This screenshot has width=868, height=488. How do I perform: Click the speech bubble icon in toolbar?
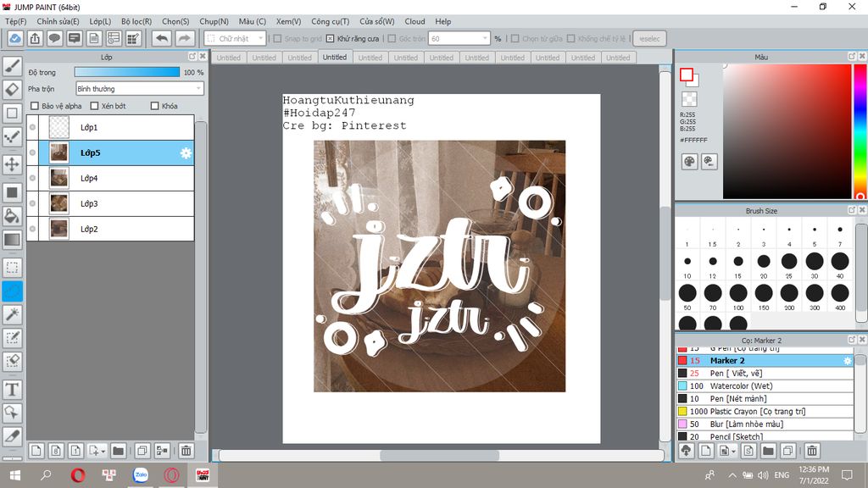54,39
